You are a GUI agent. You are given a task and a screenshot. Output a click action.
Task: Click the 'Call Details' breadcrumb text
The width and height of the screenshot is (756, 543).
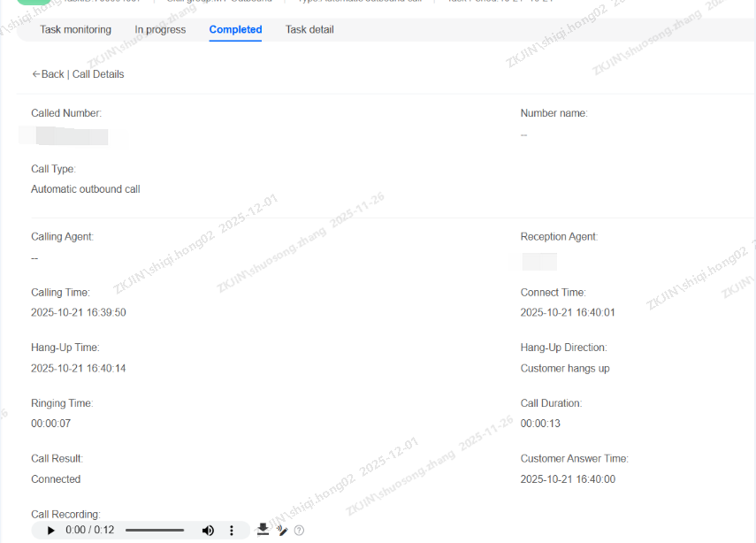point(98,74)
